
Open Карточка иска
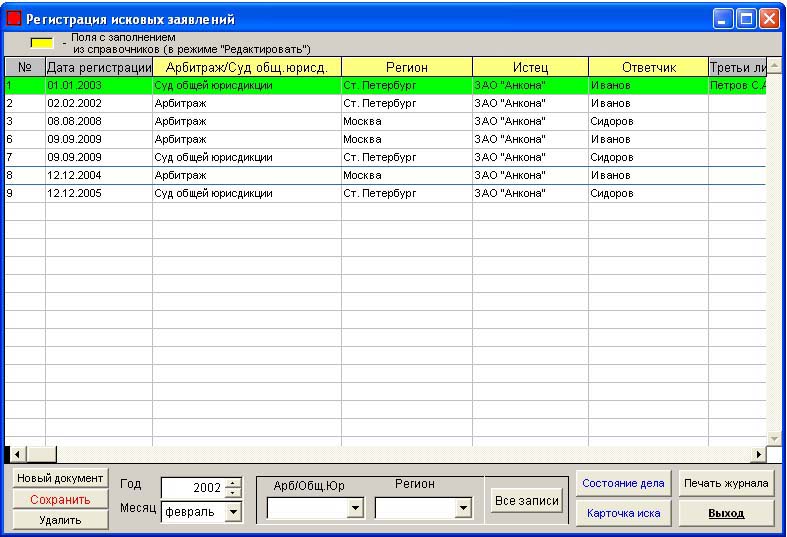(x=623, y=513)
